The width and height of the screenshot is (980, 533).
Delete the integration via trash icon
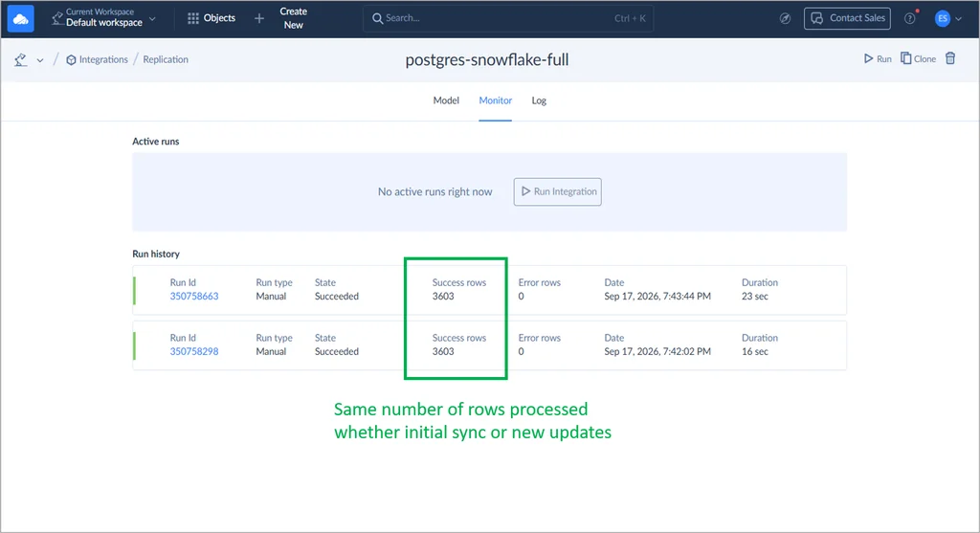pos(950,58)
